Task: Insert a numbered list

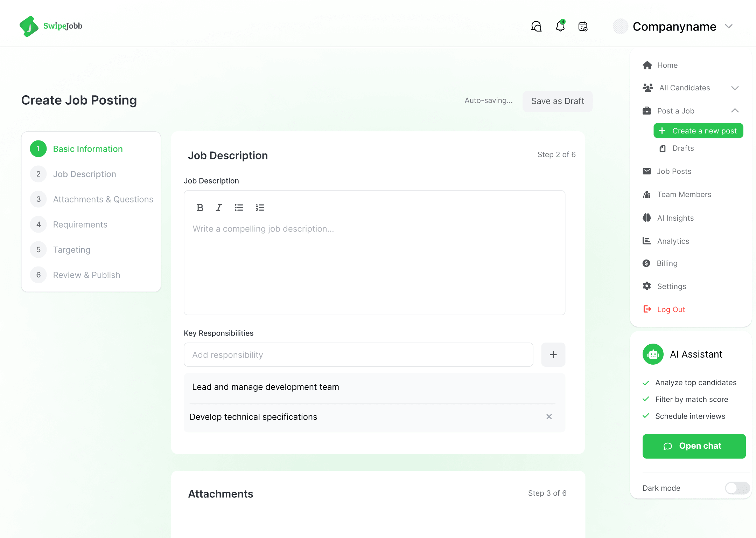Action: [x=260, y=208]
